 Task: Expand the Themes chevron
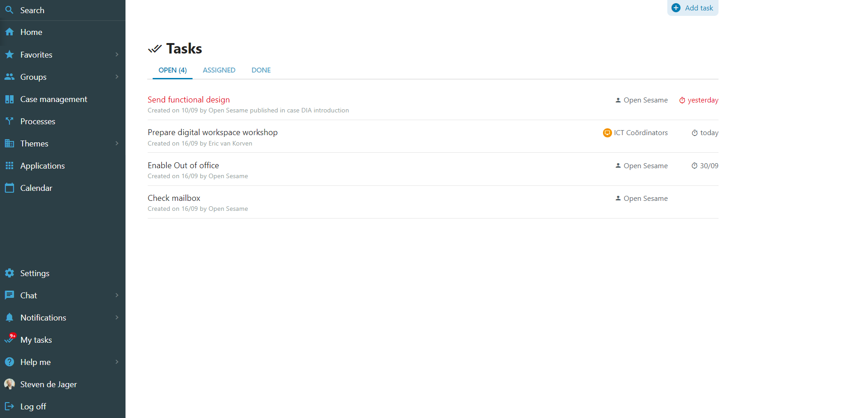pos(117,144)
